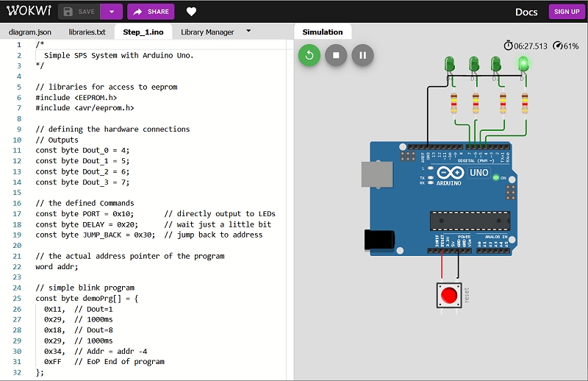Expand the file tabs dropdown menu

[x=248, y=32]
